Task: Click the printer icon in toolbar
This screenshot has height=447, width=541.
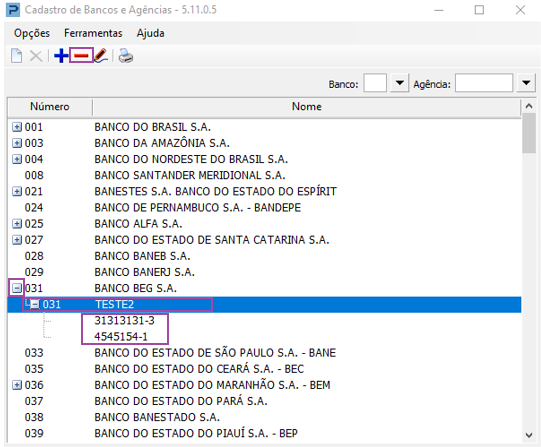Action: 126,56
